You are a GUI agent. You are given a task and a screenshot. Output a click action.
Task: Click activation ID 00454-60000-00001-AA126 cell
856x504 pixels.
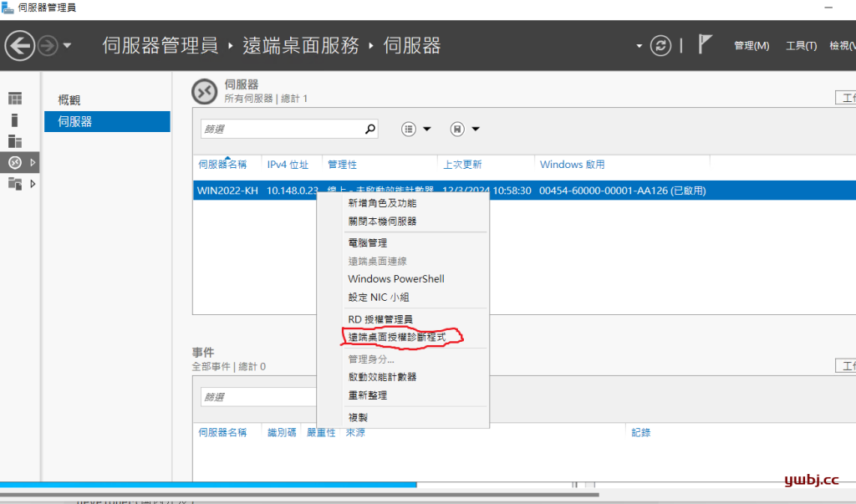coord(622,191)
